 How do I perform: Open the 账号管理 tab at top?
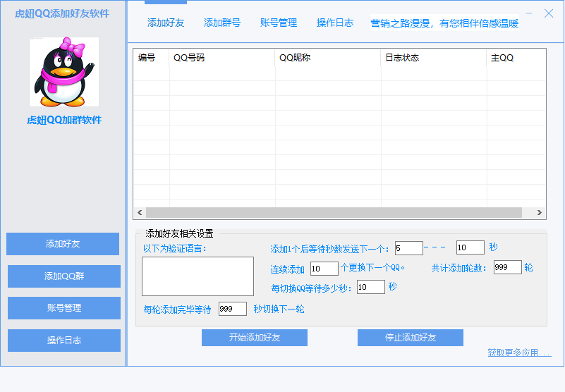tap(279, 23)
